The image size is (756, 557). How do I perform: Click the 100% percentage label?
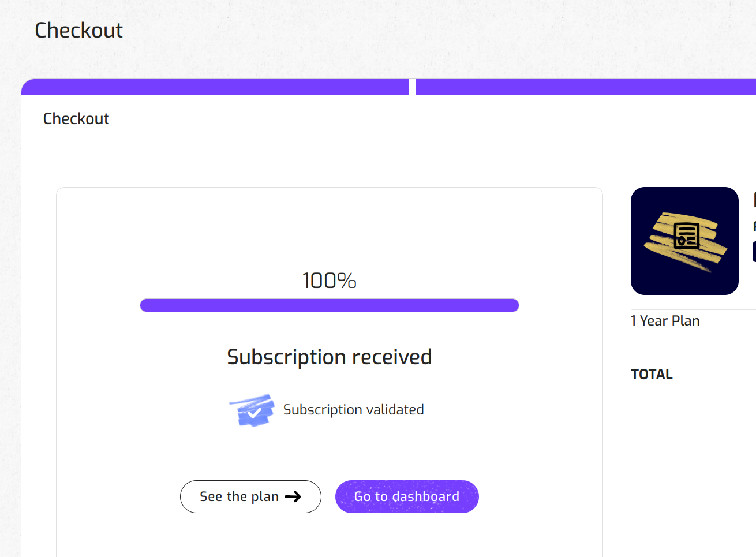330,281
